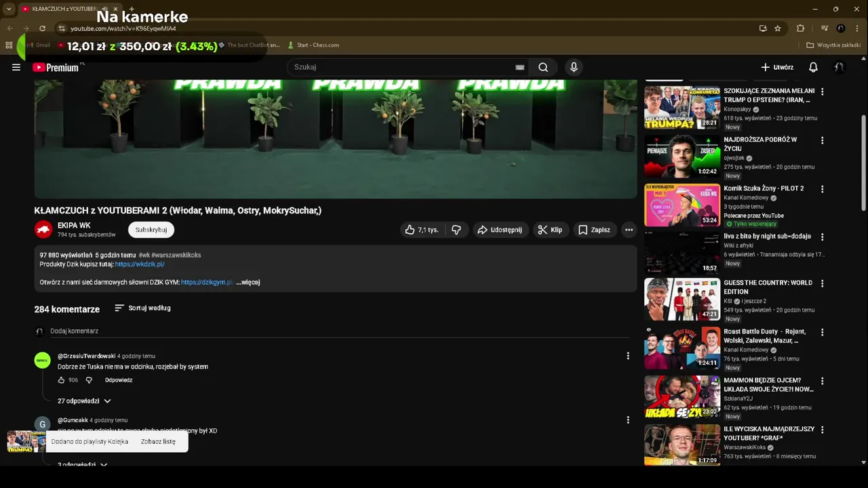Open the tab search dropdown arrow

[9, 9]
